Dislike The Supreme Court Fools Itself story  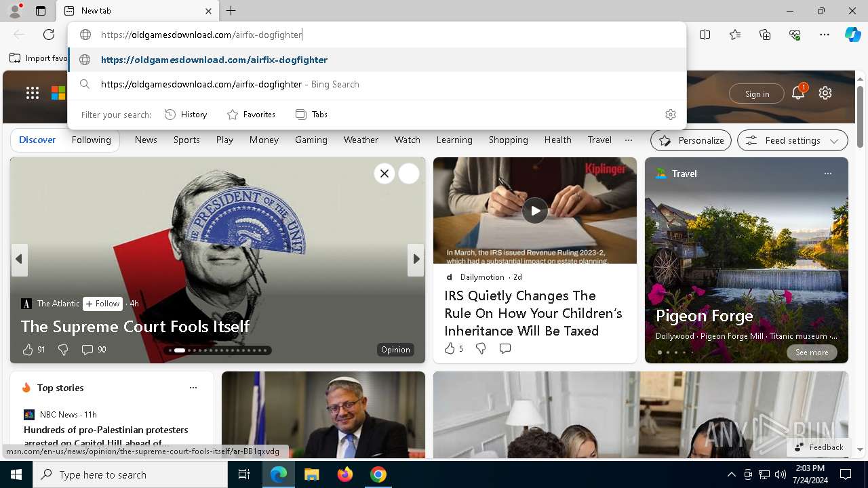pyautogui.click(x=63, y=350)
